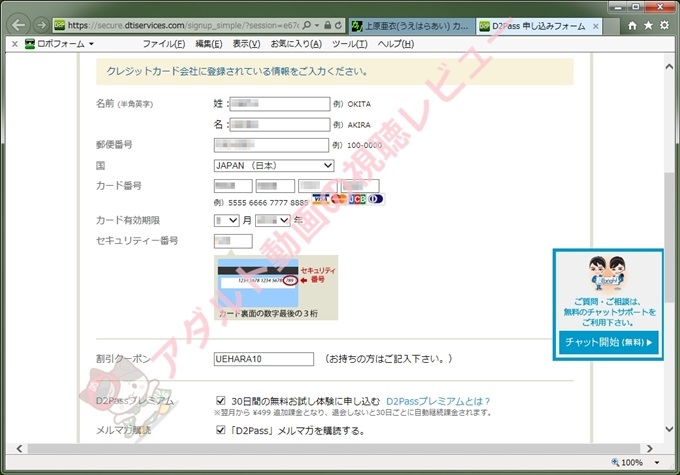The image size is (680, 475).
Task: Click the Diners Club card logo
Action: click(x=376, y=199)
